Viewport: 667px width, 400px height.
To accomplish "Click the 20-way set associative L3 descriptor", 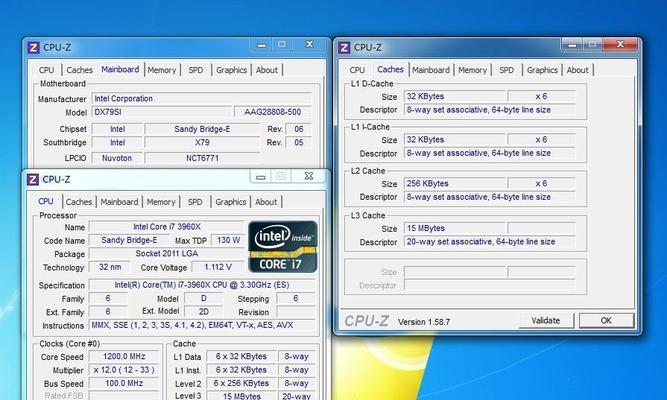I will [490, 242].
